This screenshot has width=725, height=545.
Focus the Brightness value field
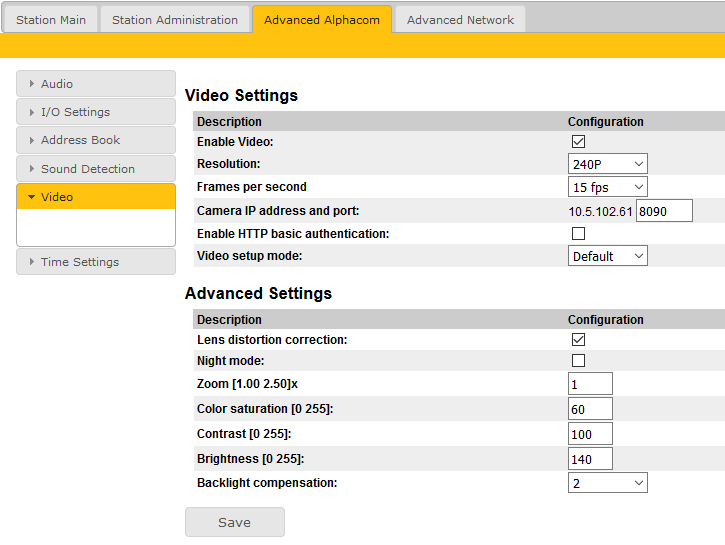point(590,460)
